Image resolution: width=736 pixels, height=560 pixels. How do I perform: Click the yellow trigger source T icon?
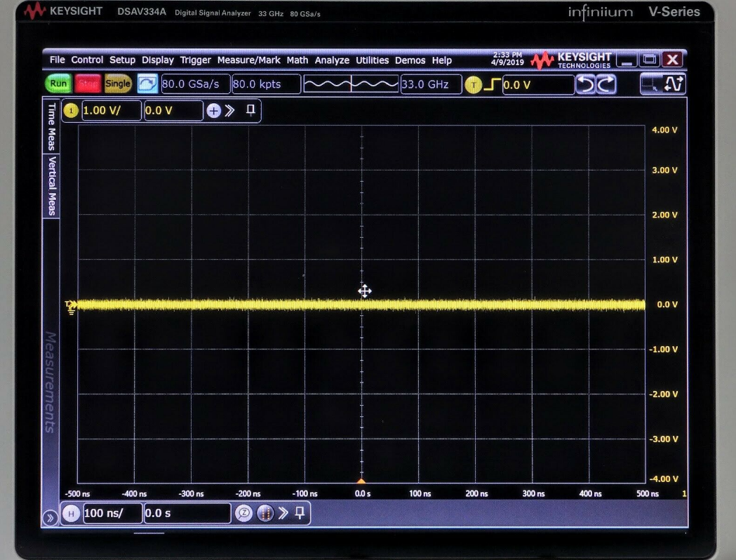click(x=473, y=85)
